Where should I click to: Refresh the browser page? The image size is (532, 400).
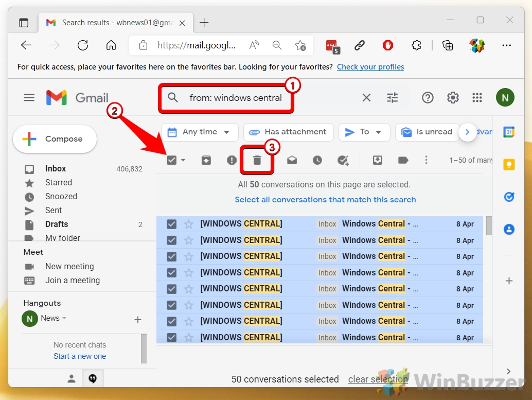(x=83, y=45)
